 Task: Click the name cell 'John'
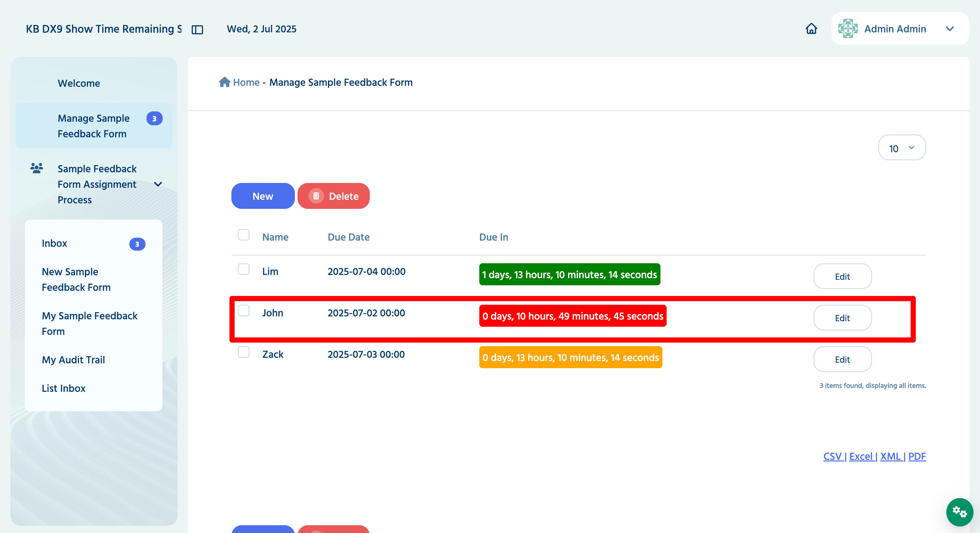click(273, 313)
